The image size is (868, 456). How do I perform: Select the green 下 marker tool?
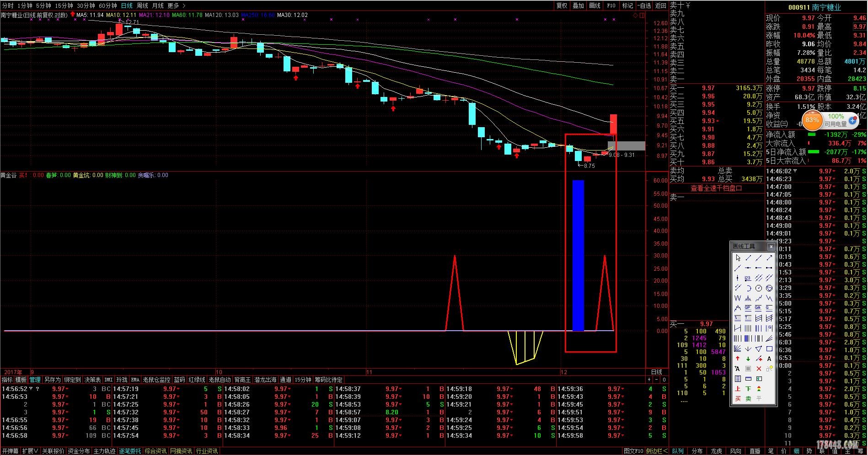tap(748, 388)
